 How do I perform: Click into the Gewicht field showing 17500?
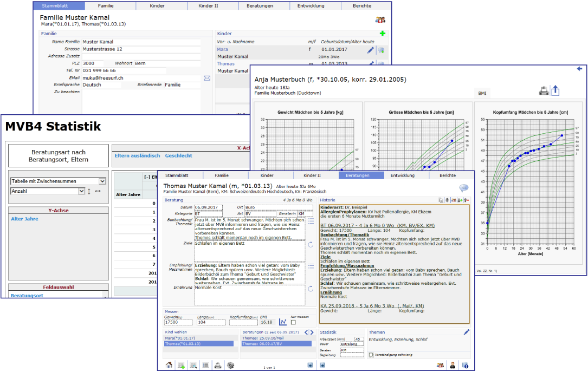(x=178, y=322)
